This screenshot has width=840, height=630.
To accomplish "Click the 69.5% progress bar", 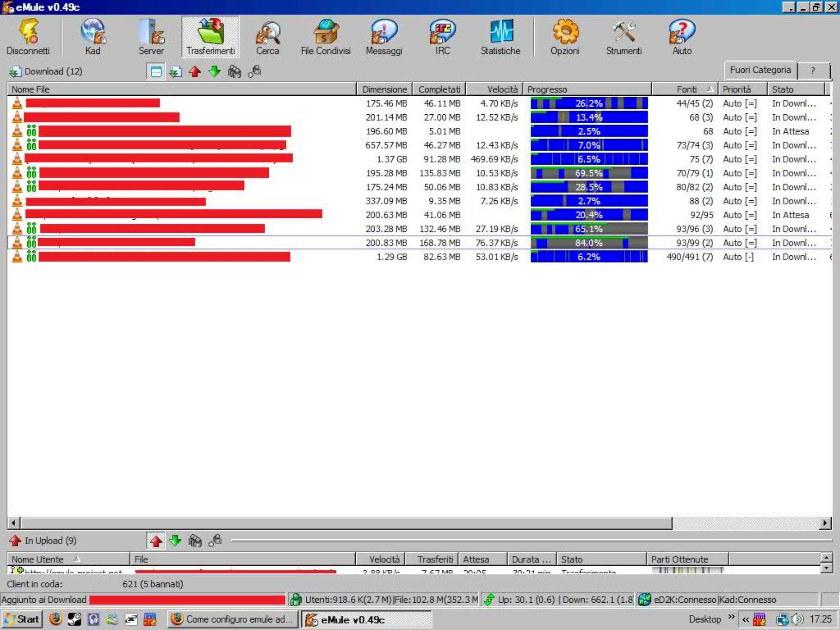I will tap(589, 173).
